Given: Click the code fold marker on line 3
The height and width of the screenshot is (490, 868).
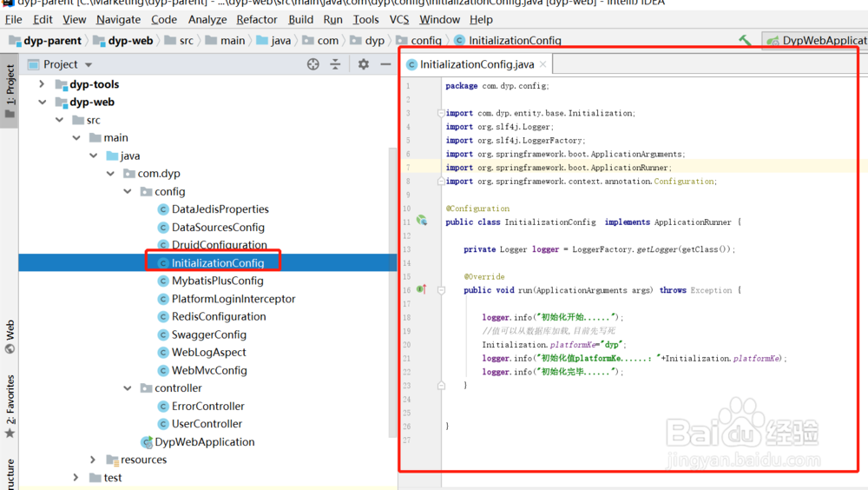Looking at the screenshot, I should click(441, 113).
